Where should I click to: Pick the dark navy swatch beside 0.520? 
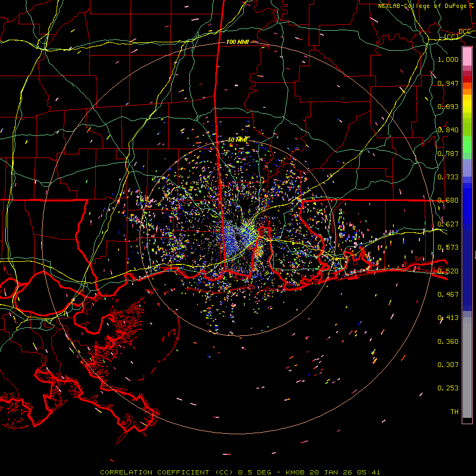coord(467,270)
